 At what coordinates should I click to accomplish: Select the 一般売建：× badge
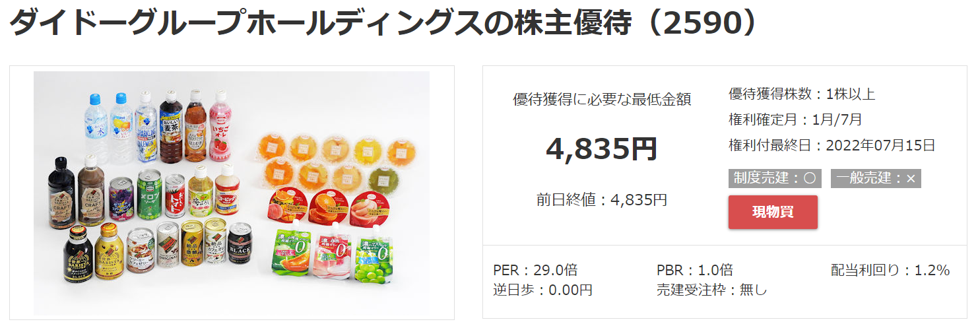(876, 178)
